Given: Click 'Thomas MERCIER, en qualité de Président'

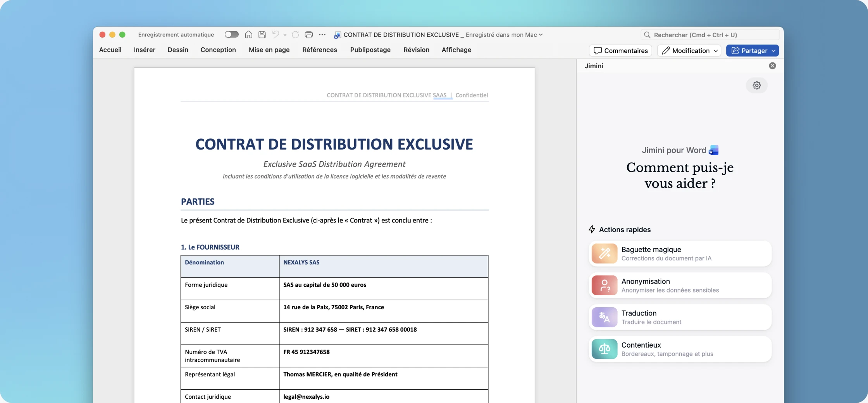Looking at the screenshot, I should coord(340,374).
